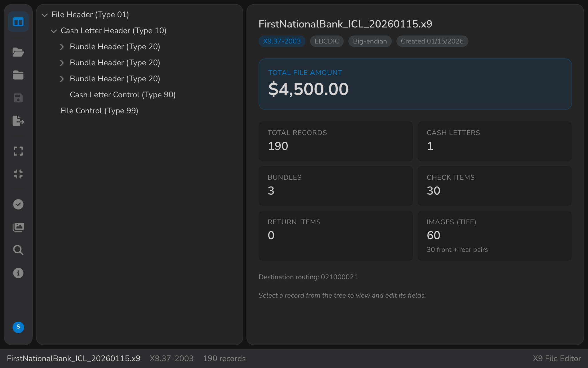Click the FirstNationalBank_ICL_20260115.x9 title heading
This screenshot has height=368, width=588.
(x=345, y=24)
